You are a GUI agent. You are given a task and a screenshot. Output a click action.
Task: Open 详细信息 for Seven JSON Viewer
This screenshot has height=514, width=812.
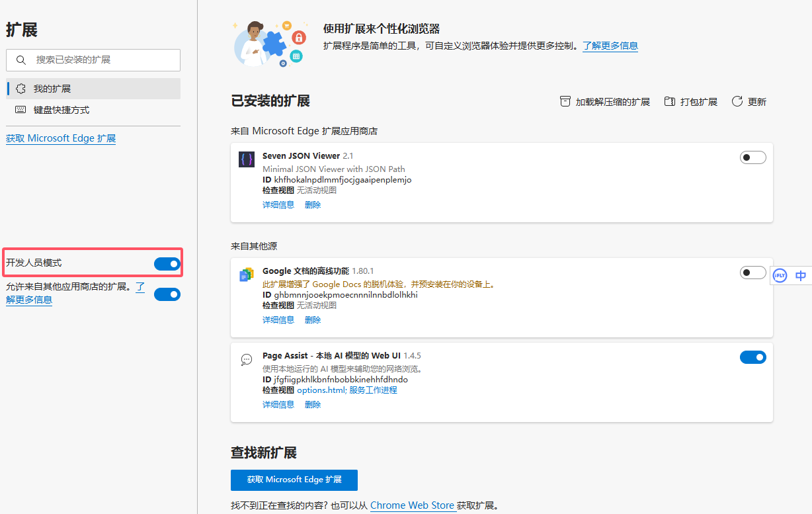tap(278, 205)
